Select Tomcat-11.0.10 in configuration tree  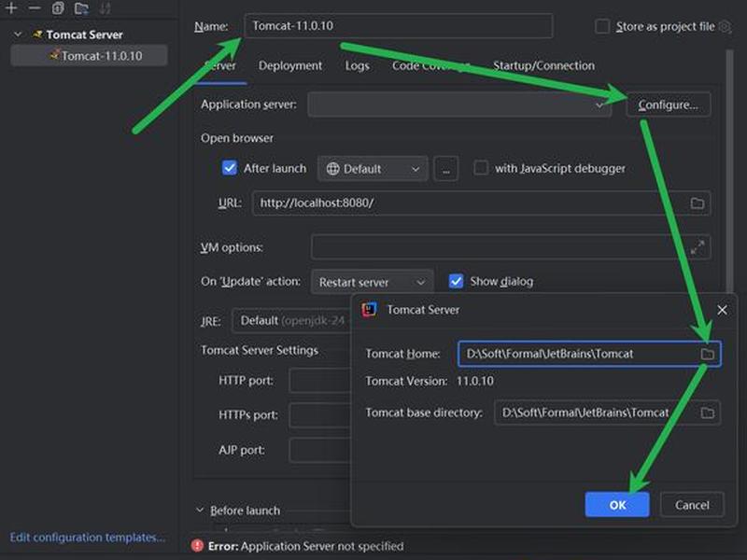pos(89,56)
